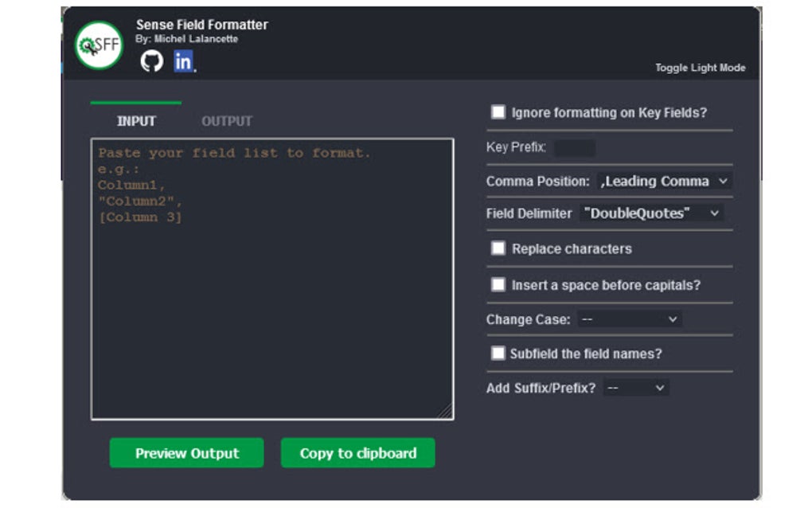Open the LinkedIn profile icon

[x=182, y=61]
